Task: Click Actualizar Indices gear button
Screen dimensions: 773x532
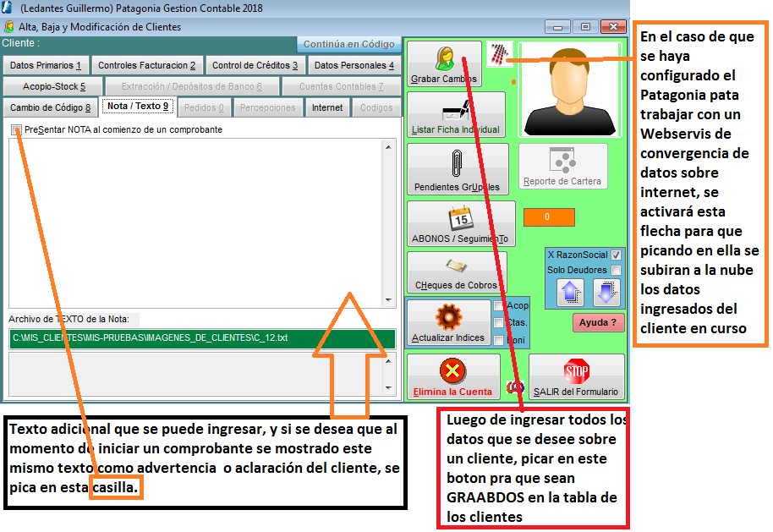Action: (448, 322)
